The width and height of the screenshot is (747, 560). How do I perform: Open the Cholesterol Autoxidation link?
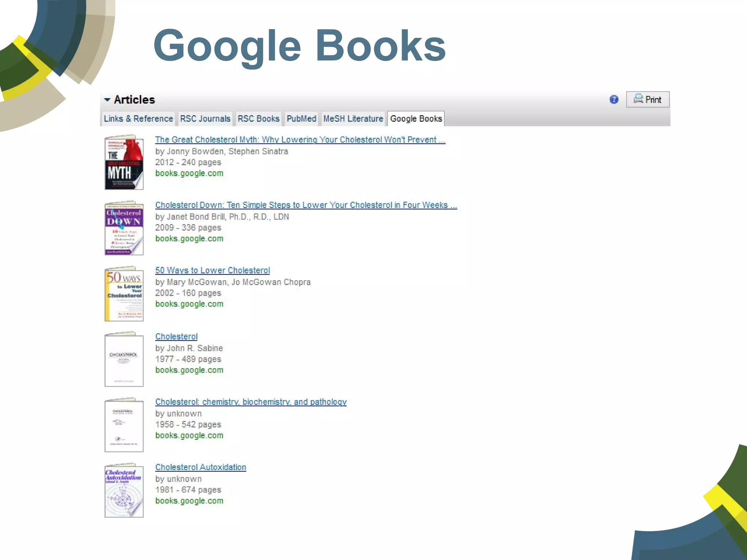tap(201, 467)
